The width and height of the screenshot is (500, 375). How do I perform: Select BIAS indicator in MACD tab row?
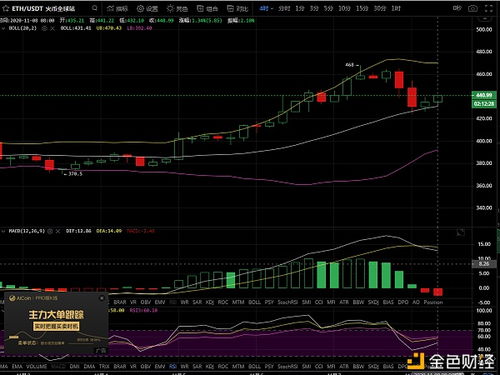[x=388, y=302]
